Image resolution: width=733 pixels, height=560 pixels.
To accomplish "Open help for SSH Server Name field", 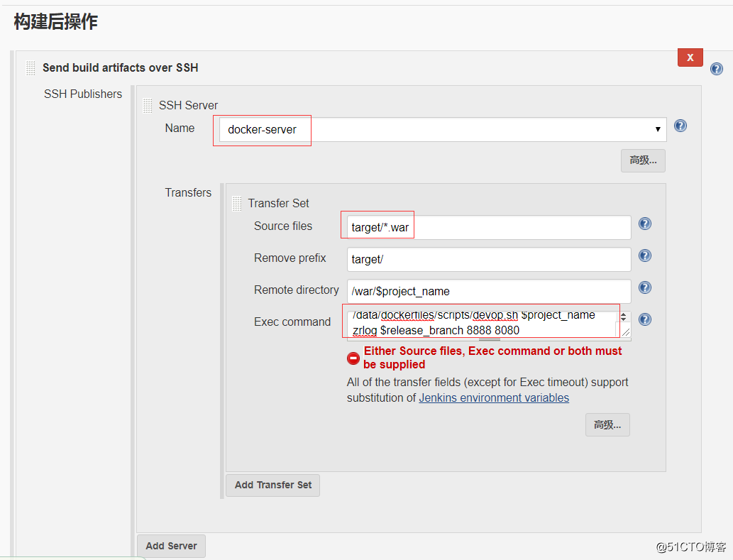I will pyautogui.click(x=680, y=126).
